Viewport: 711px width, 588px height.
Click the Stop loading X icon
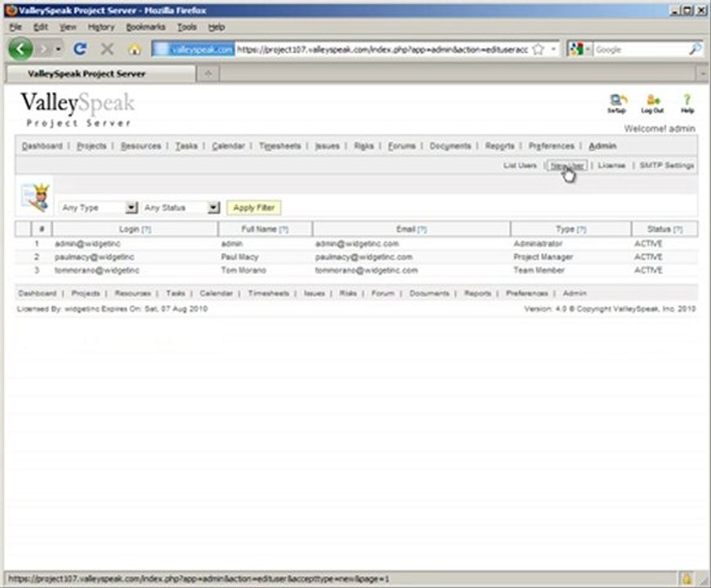[107, 49]
